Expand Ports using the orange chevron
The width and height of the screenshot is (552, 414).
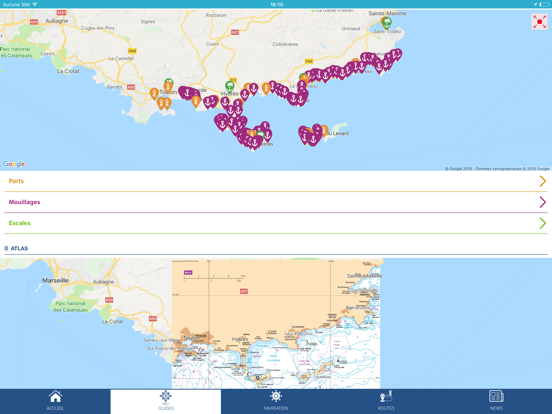pyautogui.click(x=542, y=181)
